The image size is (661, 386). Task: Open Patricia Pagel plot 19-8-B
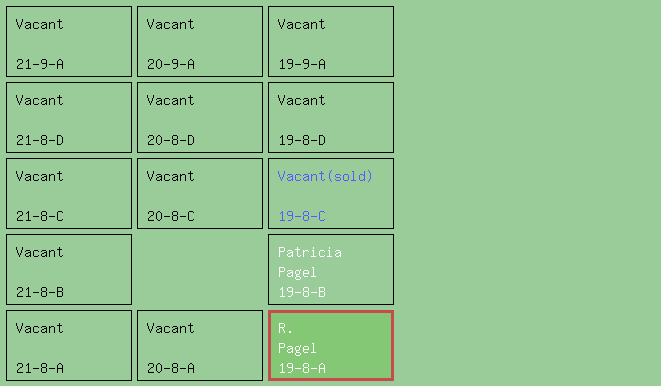[x=331, y=269]
